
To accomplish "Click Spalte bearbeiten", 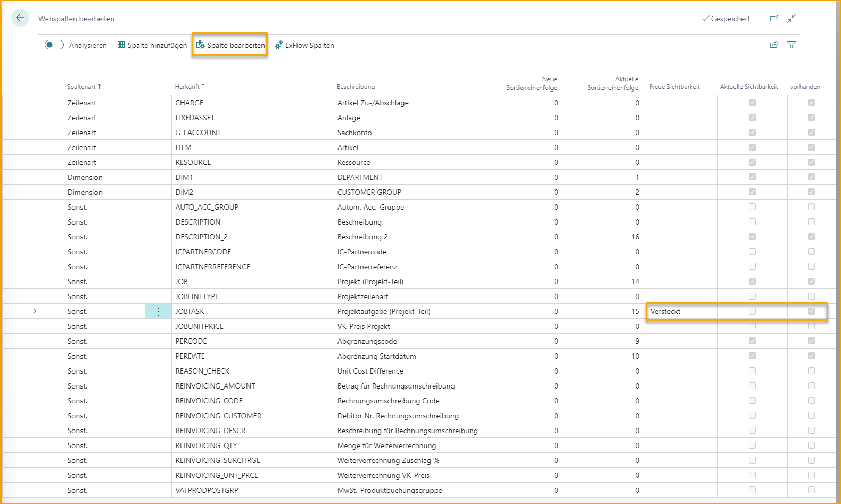I will pos(230,45).
